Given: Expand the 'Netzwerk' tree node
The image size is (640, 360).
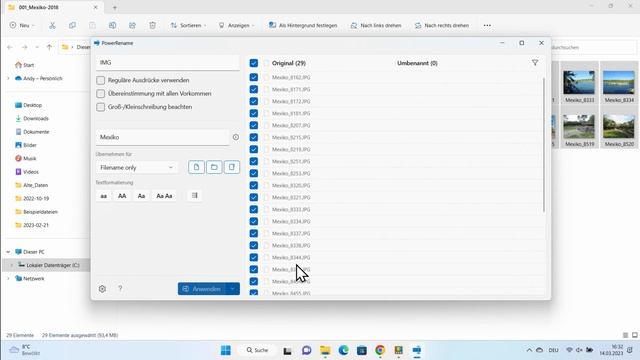Looking at the screenshot, I should 8,278.
